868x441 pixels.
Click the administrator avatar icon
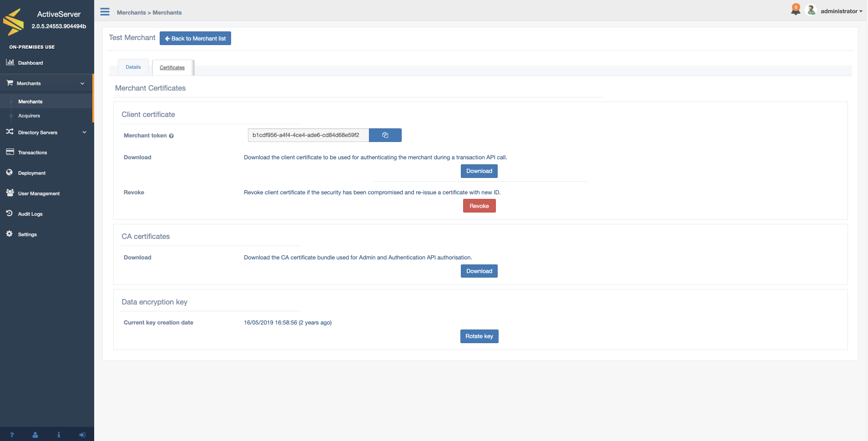point(811,10)
